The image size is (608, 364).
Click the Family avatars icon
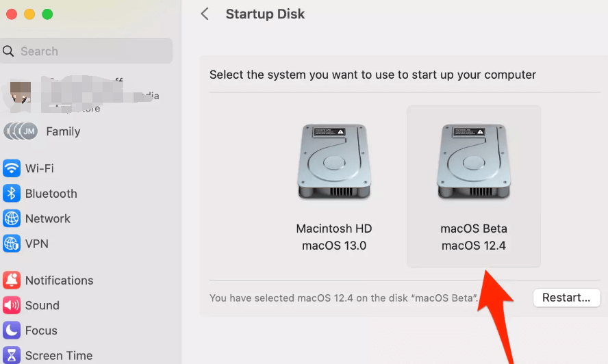[x=20, y=131]
